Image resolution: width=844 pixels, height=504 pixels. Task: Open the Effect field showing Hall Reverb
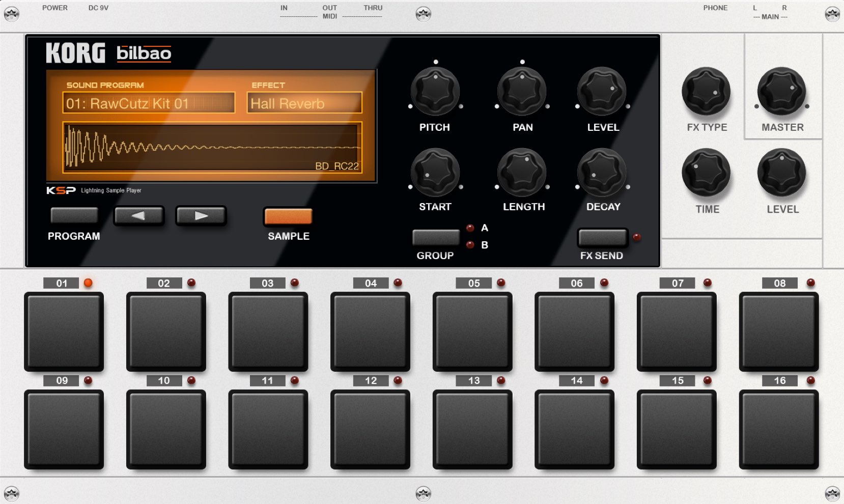pos(304,103)
